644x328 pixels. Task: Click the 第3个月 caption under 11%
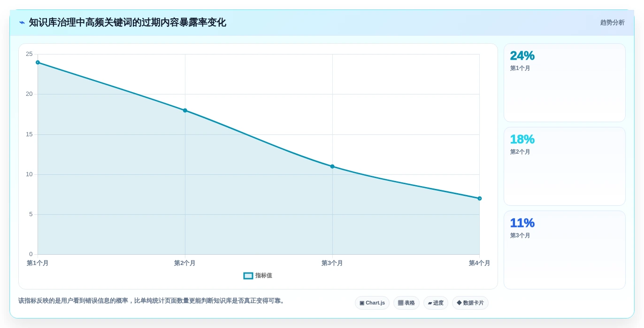pyautogui.click(x=520, y=235)
